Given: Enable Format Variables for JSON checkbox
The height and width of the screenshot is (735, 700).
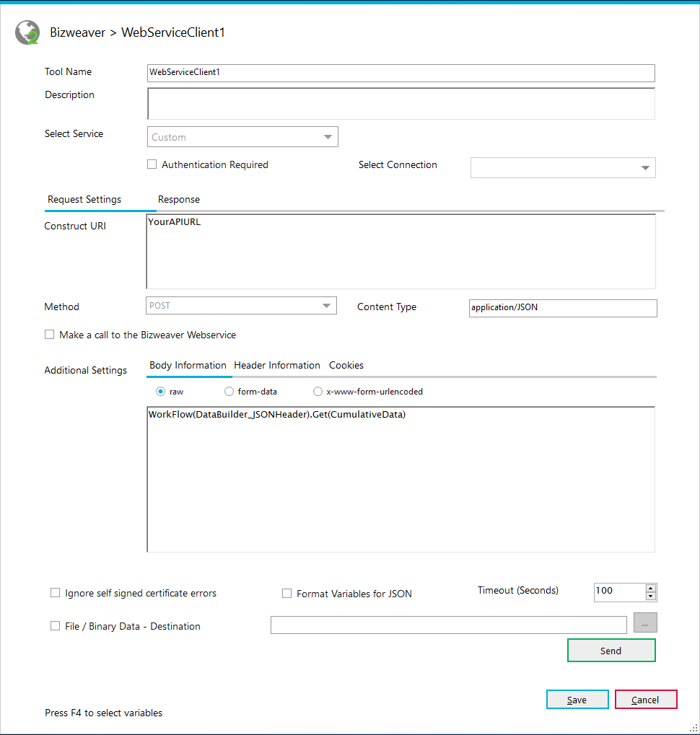Looking at the screenshot, I should tap(287, 594).
